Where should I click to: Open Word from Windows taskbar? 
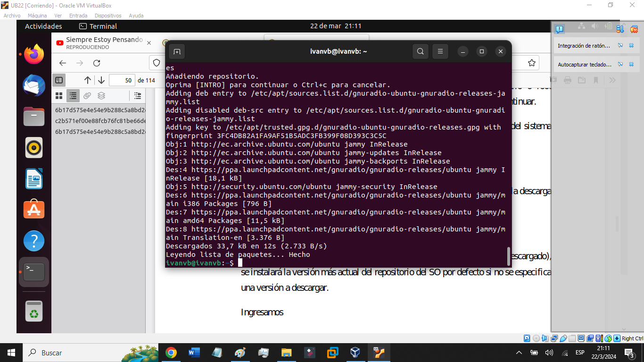click(x=194, y=353)
